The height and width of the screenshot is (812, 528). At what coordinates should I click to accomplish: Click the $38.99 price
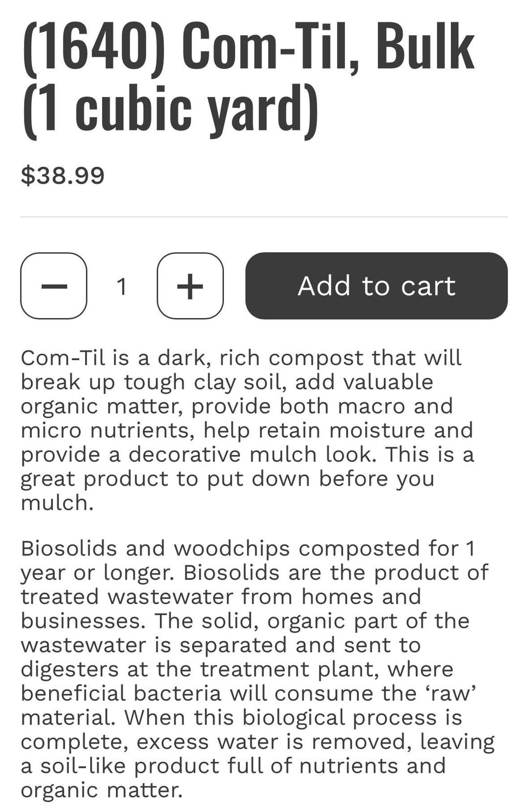(63, 175)
